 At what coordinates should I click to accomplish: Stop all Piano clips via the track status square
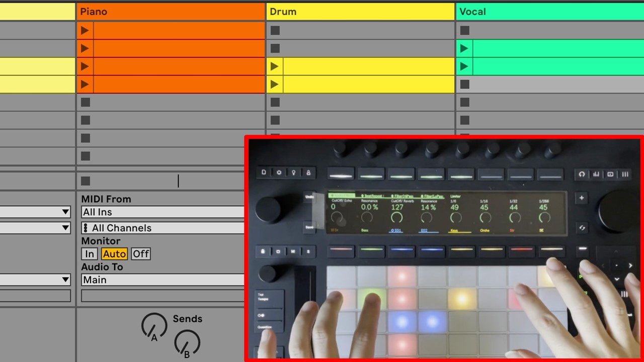pos(86,180)
